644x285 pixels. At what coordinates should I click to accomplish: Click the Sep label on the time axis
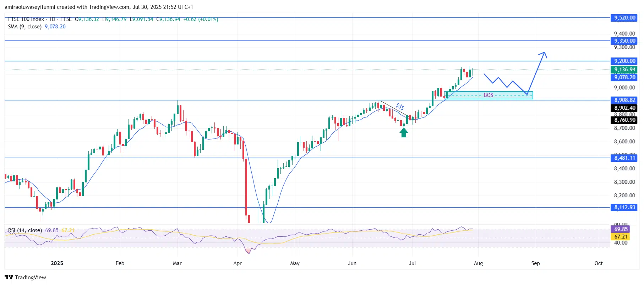[535, 263]
